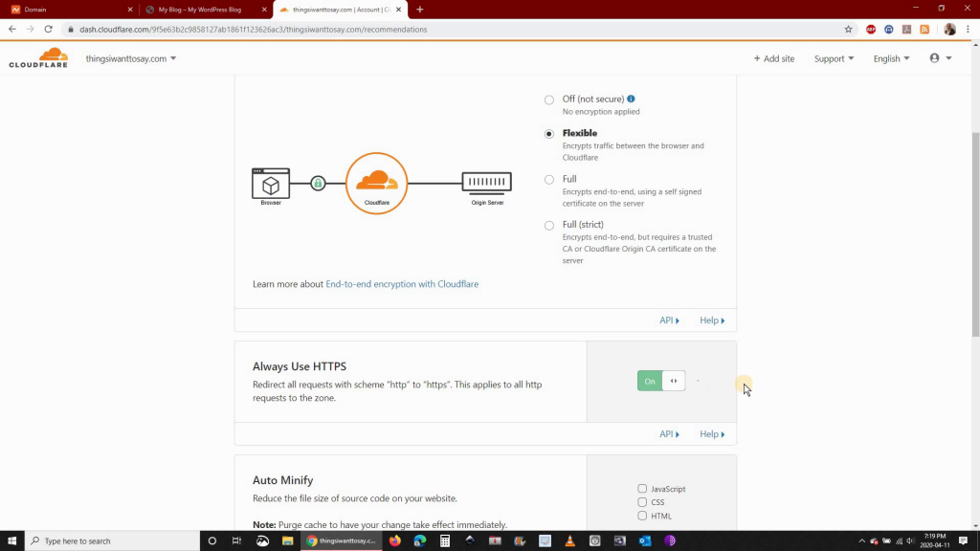
Task: Expand Help section under SSL settings
Action: 712,320
